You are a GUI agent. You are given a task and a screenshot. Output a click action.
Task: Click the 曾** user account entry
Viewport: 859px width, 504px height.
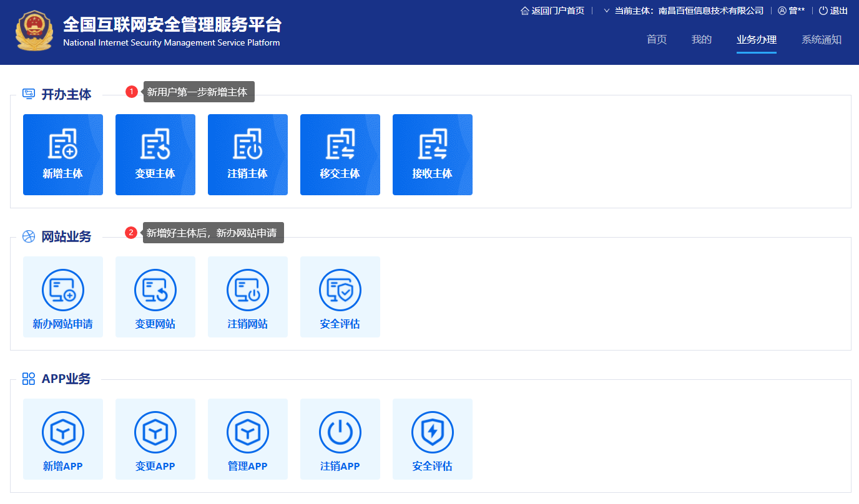point(791,10)
